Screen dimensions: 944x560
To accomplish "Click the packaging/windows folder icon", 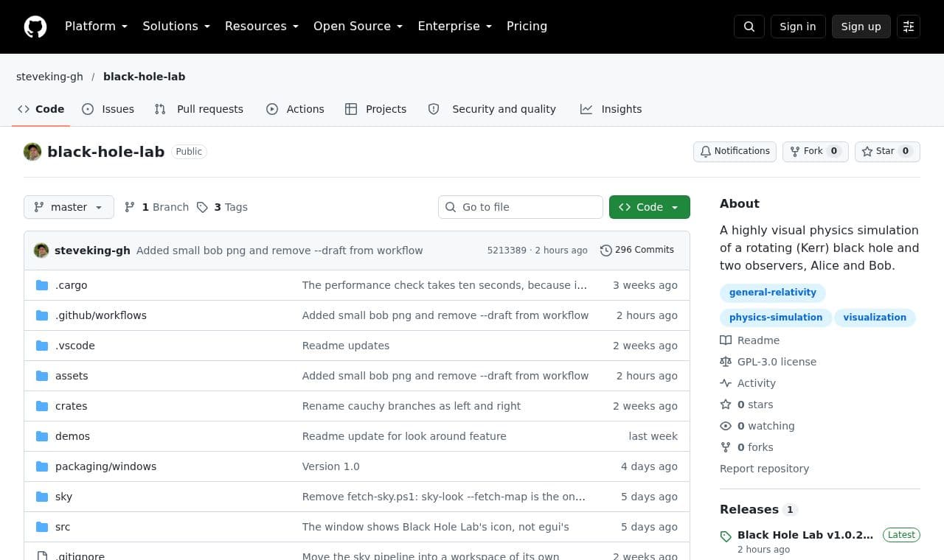I will point(42,466).
